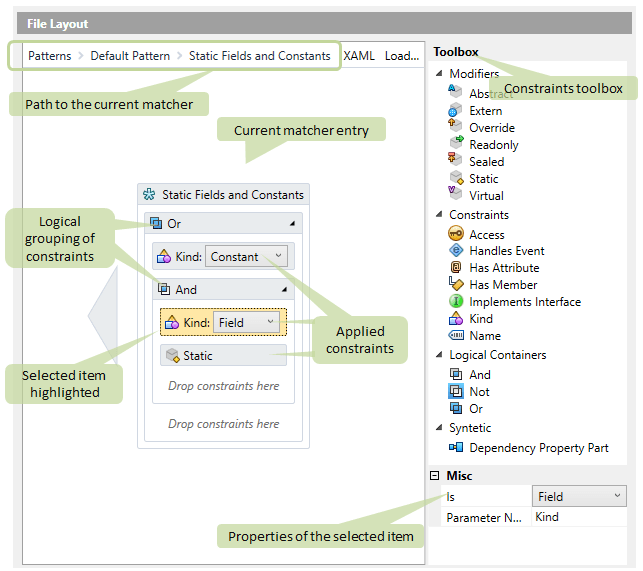Click the Parameter Name value field

578,517
